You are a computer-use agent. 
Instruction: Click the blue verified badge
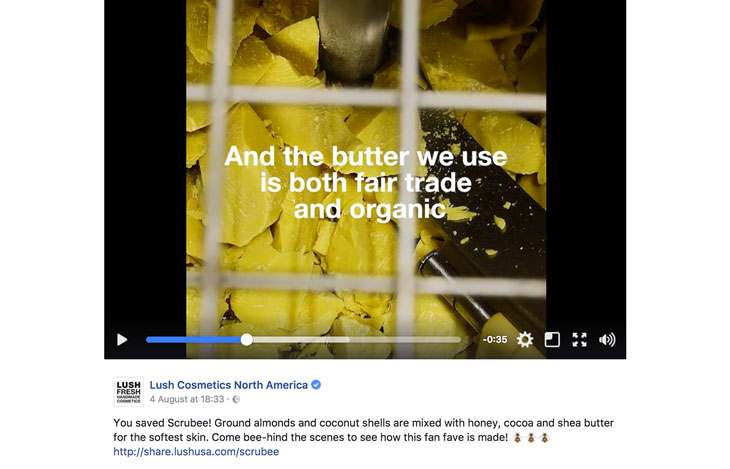click(x=316, y=385)
